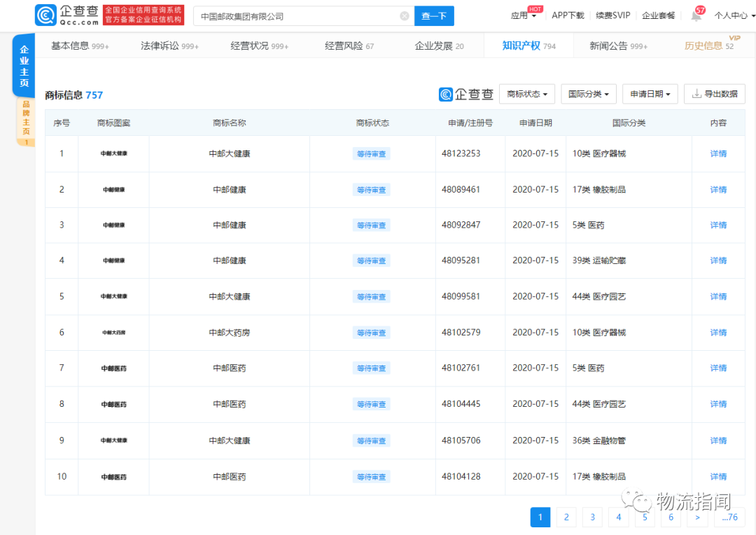
Task: Open 详情 for registration 48104445
Action: (718, 404)
